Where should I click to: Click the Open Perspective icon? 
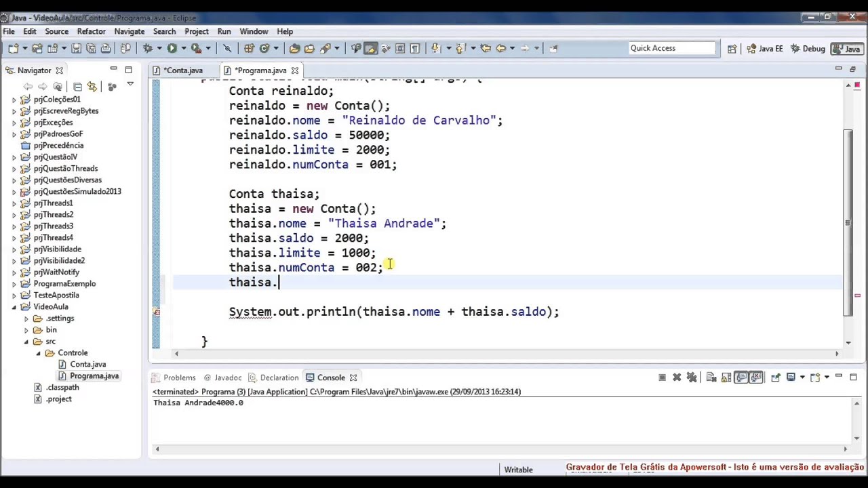(732, 48)
